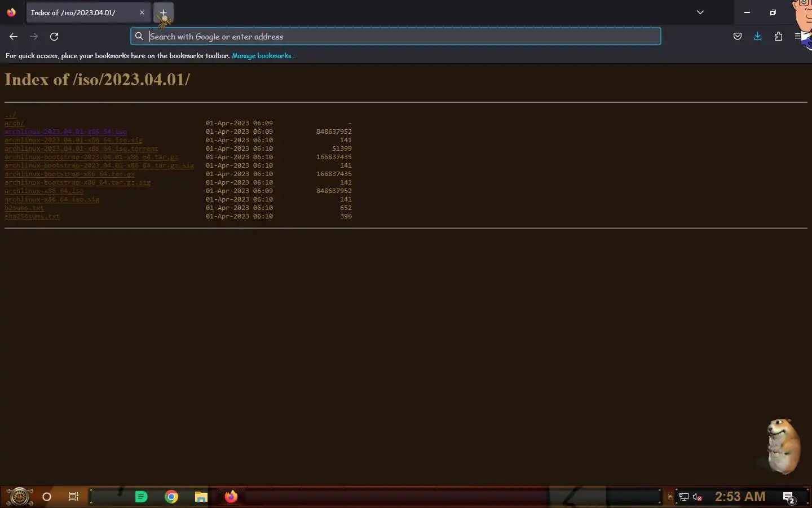This screenshot has width=812, height=508.
Task: Click the 2:53 AM clock
Action: (740, 497)
